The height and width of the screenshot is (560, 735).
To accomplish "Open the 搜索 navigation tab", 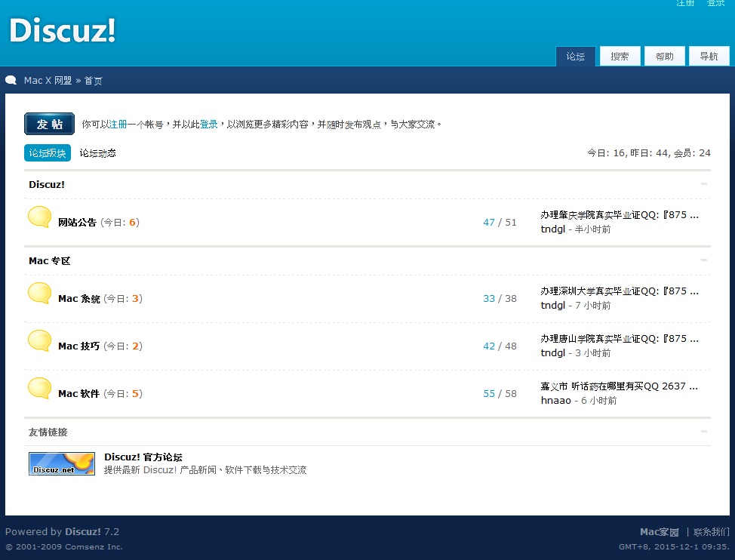I will click(620, 57).
